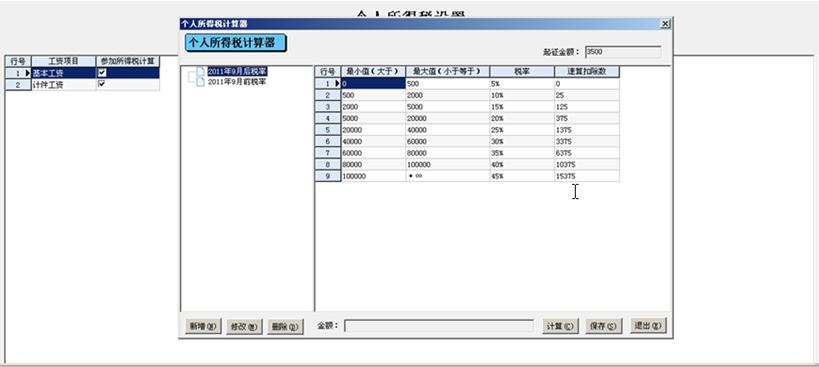Click the 税率 column header

tap(522, 72)
